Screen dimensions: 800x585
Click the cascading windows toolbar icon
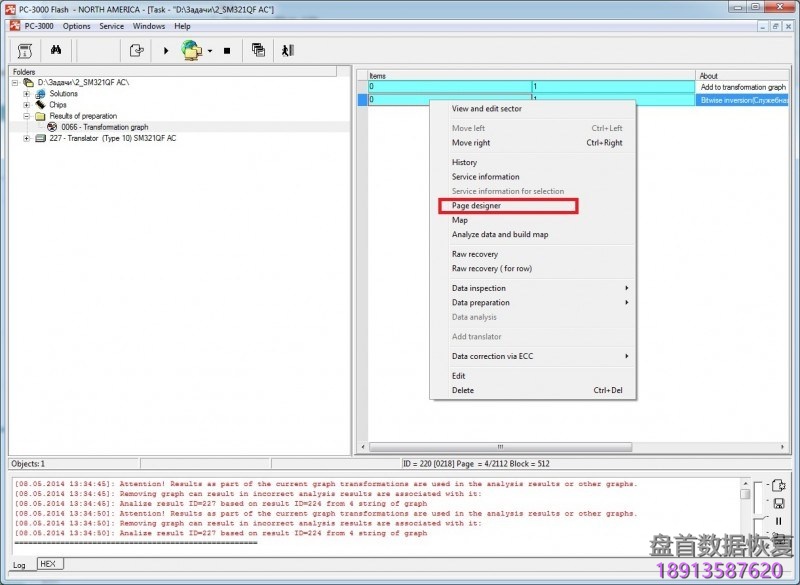[258, 50]
